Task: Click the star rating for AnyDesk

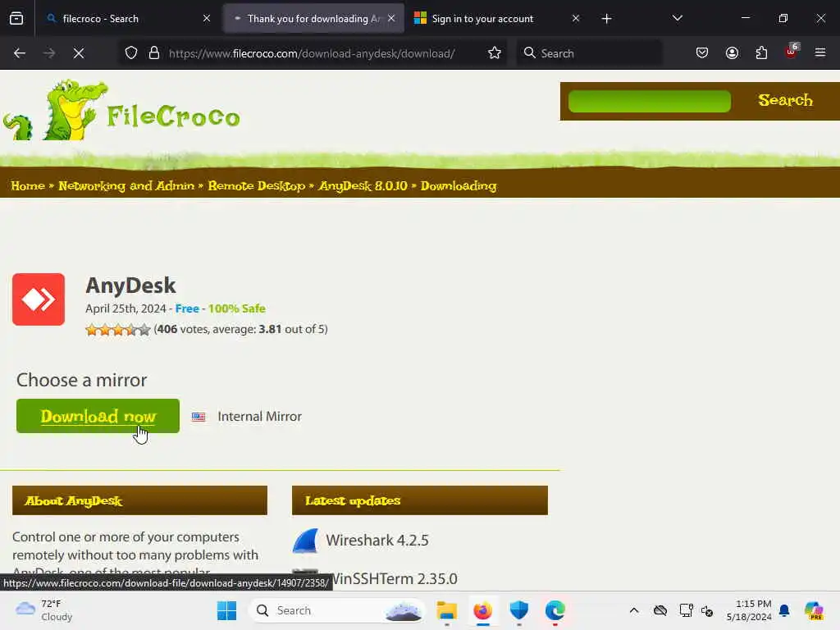Action: pyautogui.click(x=118, y=330)
